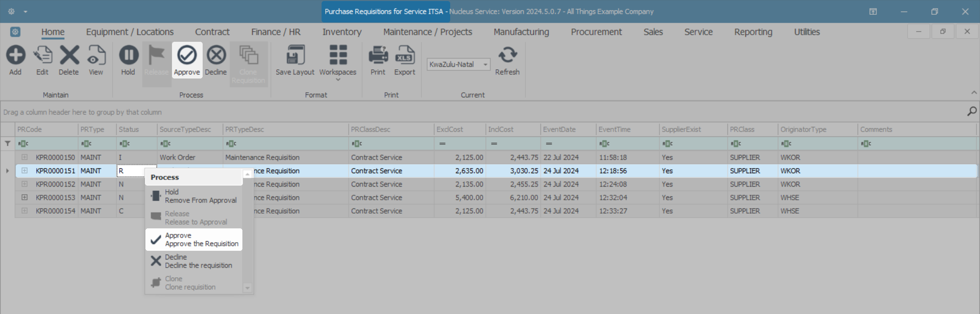Viewport: 980px width, 314px height.
Task: Click the Approve checkmark ribbon button
Action: 187,61
